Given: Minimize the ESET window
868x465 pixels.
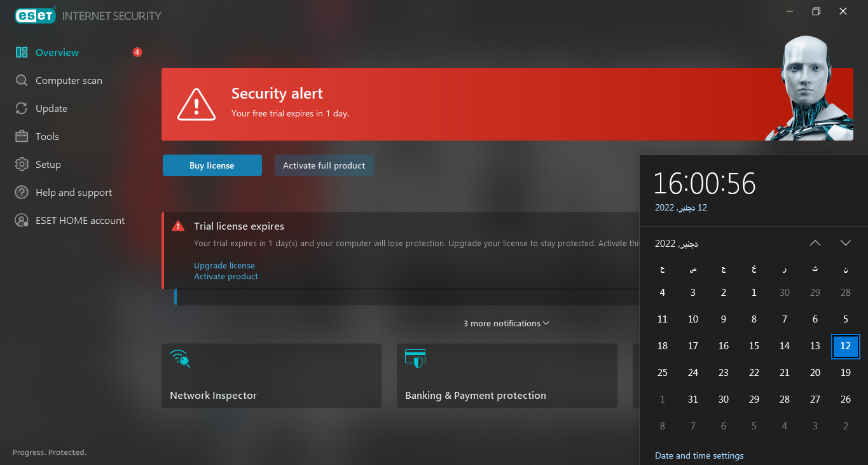Looking at the screenshot, I should [x=789, y=11].
